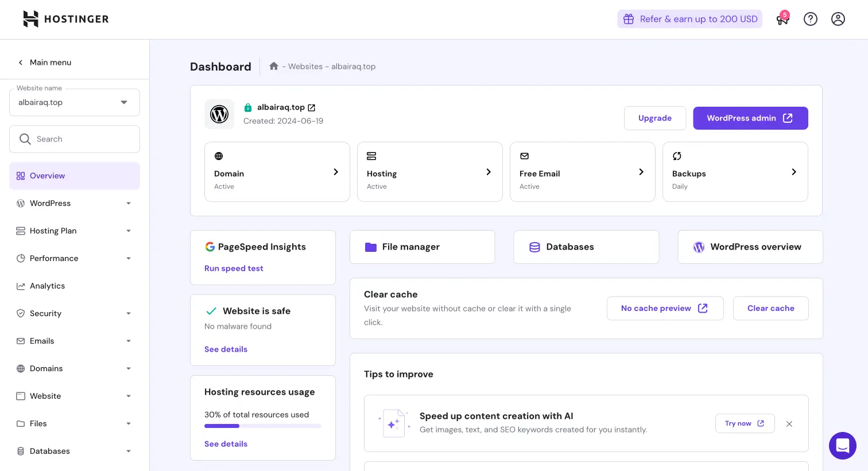The width and height of the screenshot is (868, 471).
Task: Open the Backups Daily card
Action: coord(735,172)
